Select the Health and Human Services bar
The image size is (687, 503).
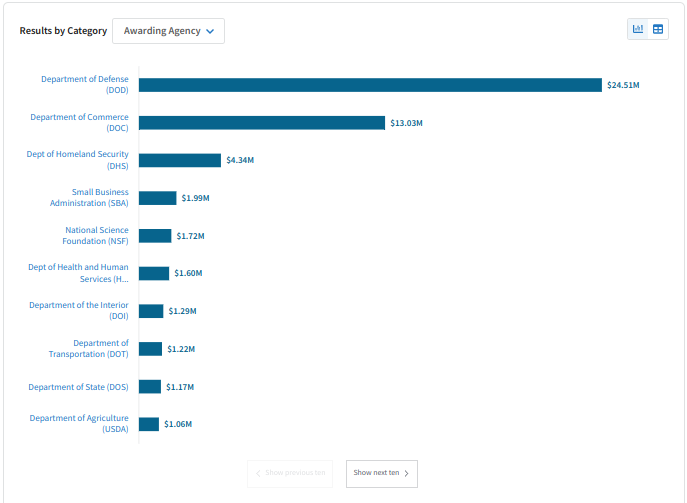[x=154, y=273]
